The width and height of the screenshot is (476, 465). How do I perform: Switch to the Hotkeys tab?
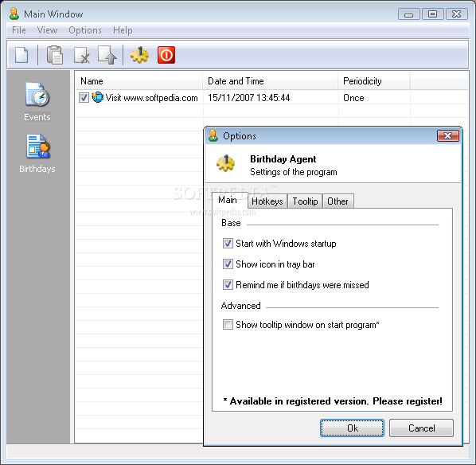tap(267, 201)
